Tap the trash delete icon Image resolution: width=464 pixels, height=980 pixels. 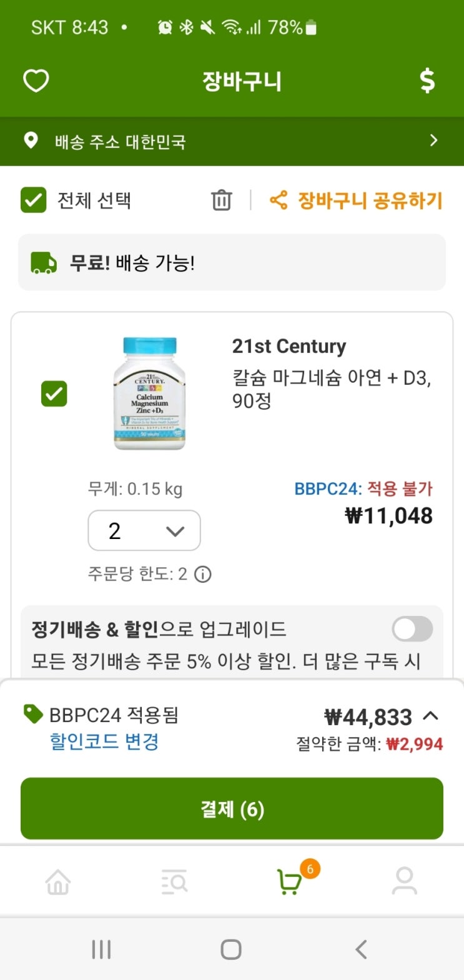[x=222, y=200]
